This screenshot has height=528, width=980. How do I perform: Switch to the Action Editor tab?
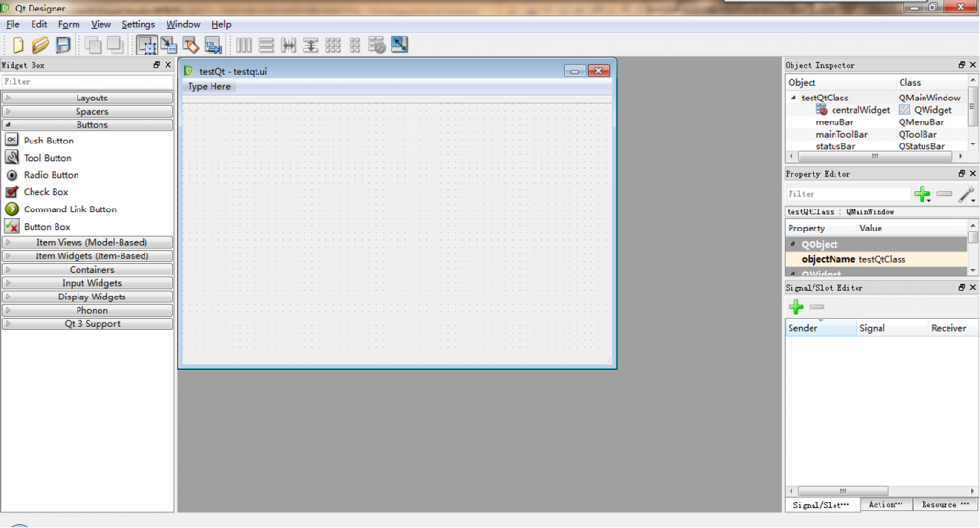tap(886, 505)
